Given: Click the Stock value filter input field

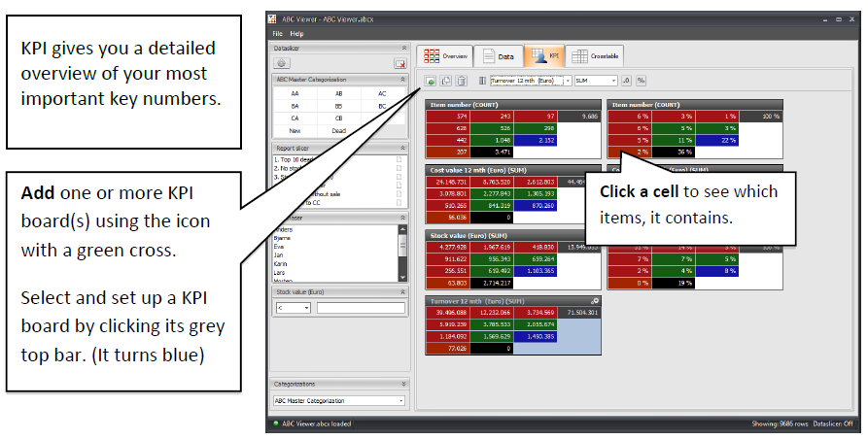Looking at the screenshot, I should point(361,308).
